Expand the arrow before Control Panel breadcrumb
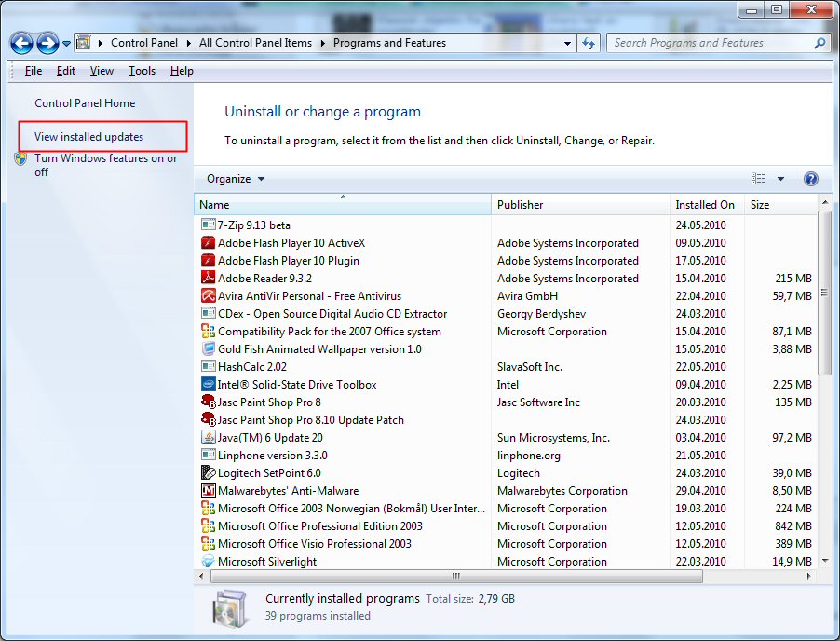The height and width of the screenshot is (641, 840). [101, 43]
